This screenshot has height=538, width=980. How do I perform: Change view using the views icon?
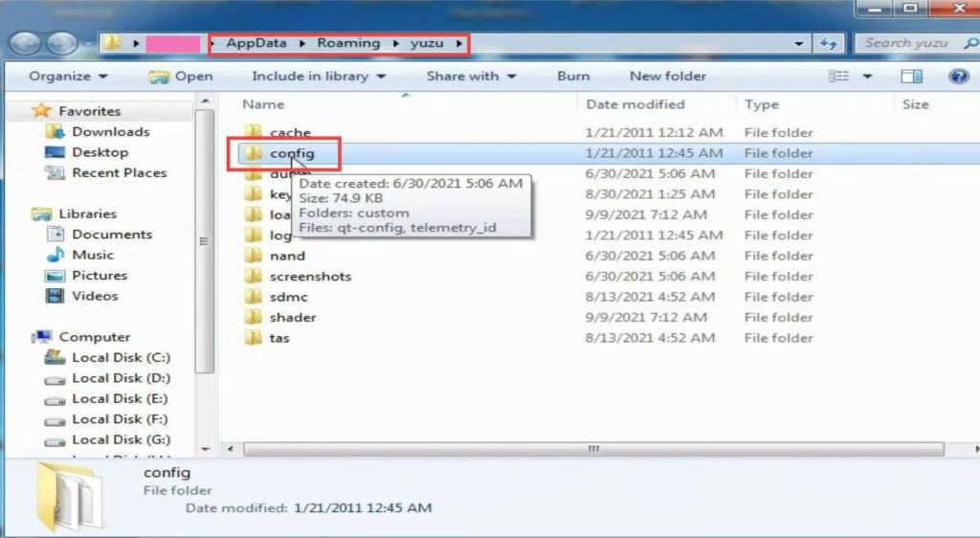(x=838, y=77)
